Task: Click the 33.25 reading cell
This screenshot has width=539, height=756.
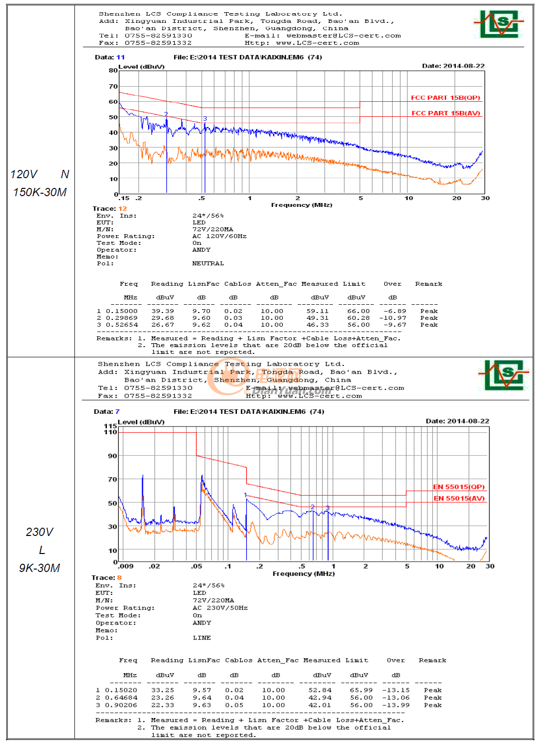Action: [162, 690]
